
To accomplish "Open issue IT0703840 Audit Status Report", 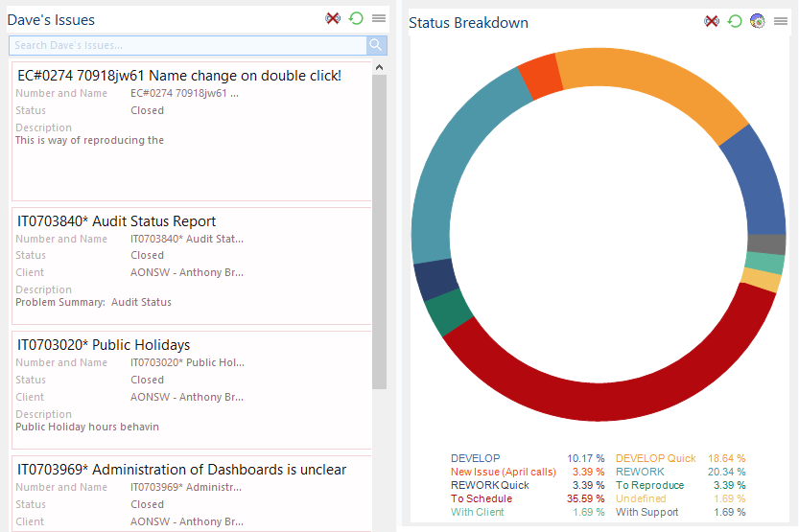I will (116, 220).
